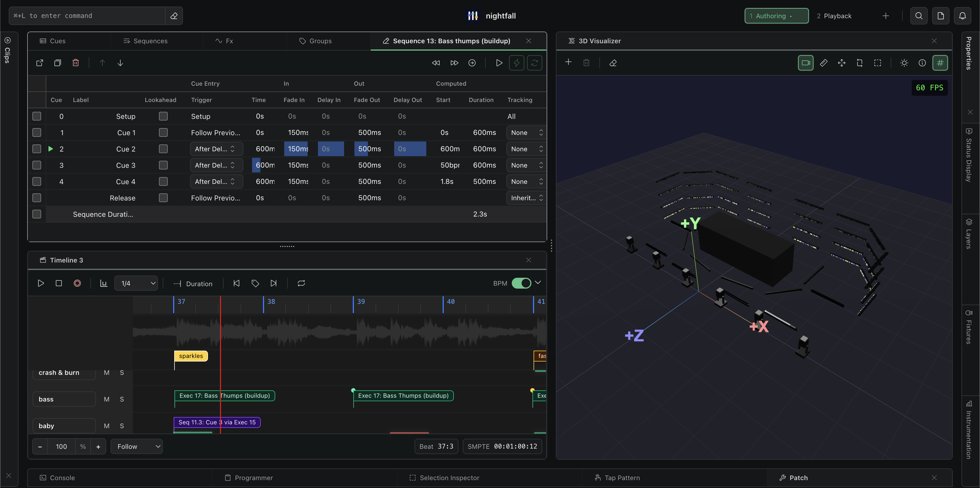This screenshot has width=980, height=488.
Task: Open the 1/4 grid division dropdown
Action: click(136, 283)
